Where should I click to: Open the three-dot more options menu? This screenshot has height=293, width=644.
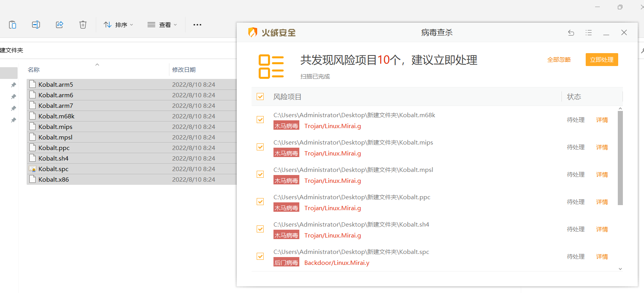point(197,25)
